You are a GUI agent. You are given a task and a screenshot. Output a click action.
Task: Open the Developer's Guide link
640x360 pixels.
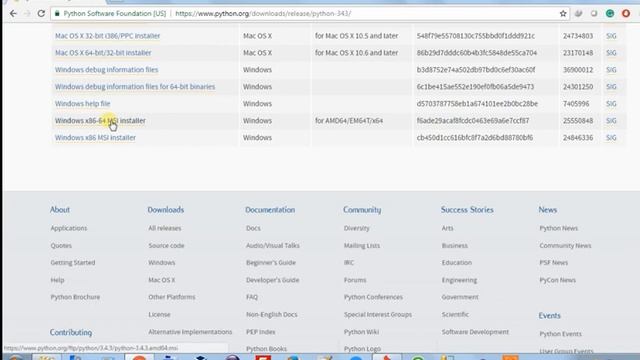pos(273,280)
